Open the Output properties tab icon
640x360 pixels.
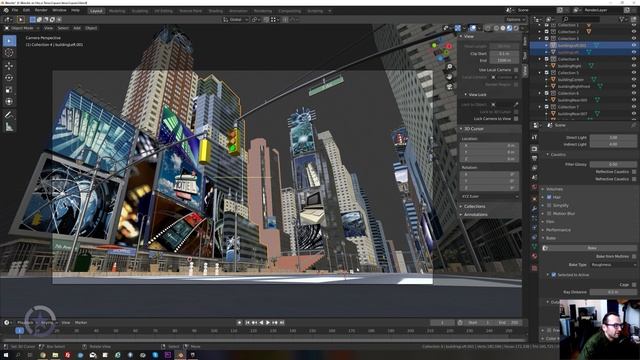[x=534, y=158]
